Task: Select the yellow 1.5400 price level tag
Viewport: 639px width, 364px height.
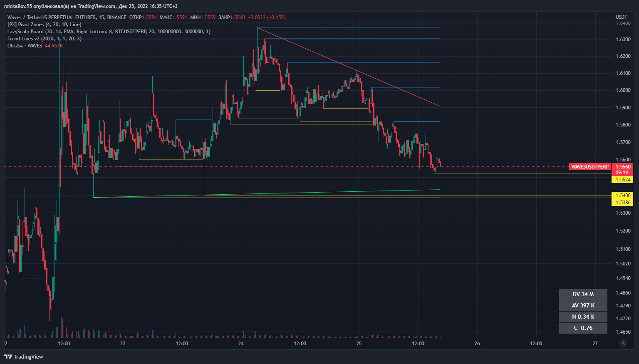Action: (623, 195)
